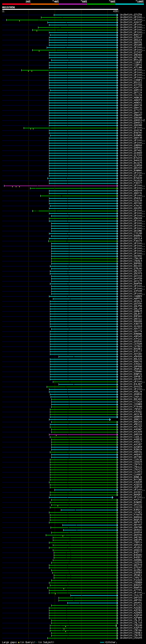Select the UniRef100_B7GD39 hit
The height and width of the screenshot is (644, 146).
point(131,178)
